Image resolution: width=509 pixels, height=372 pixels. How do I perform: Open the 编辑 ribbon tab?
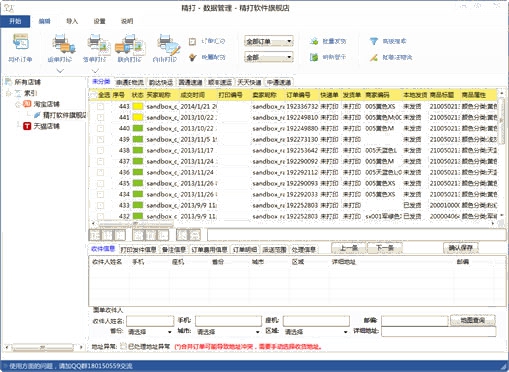(x=44, y=21)
